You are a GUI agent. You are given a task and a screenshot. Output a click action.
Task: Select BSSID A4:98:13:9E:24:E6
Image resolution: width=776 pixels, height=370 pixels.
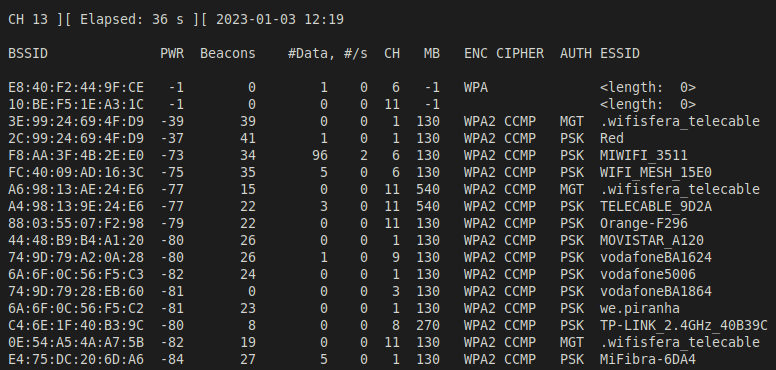click(76, 206)
